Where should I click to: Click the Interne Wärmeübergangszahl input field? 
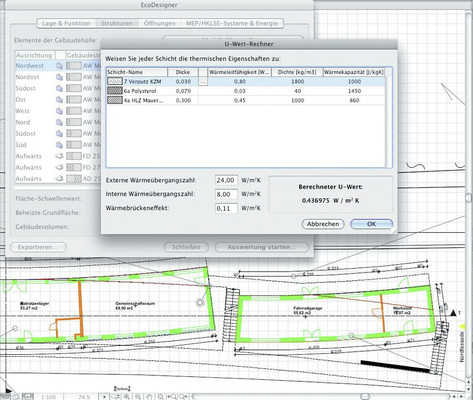pyautogui.click(x=226, y=194)
